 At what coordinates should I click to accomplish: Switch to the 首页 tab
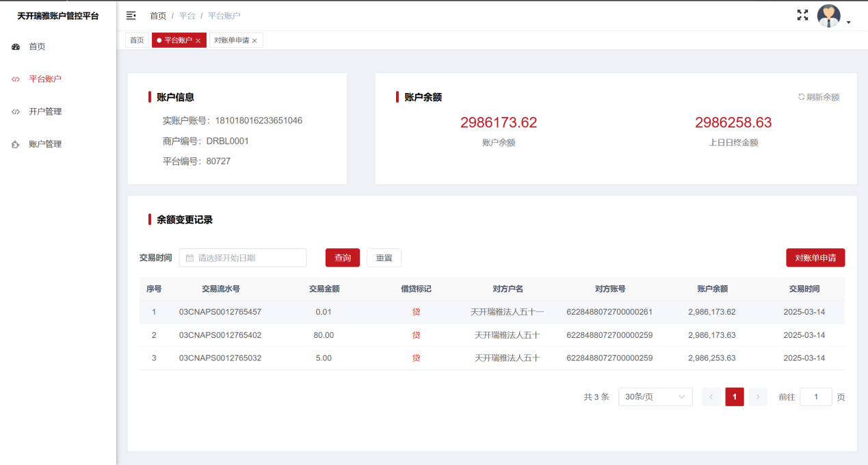point(137,40)
